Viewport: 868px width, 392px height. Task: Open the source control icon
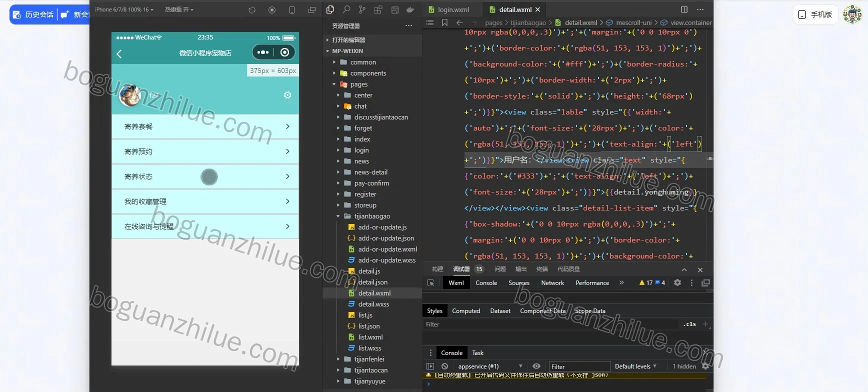coord(362,9)
